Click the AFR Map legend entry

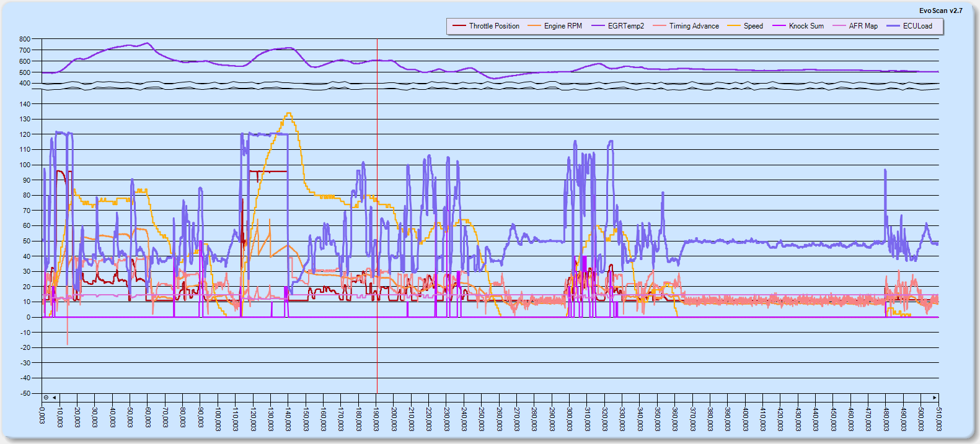863,26
